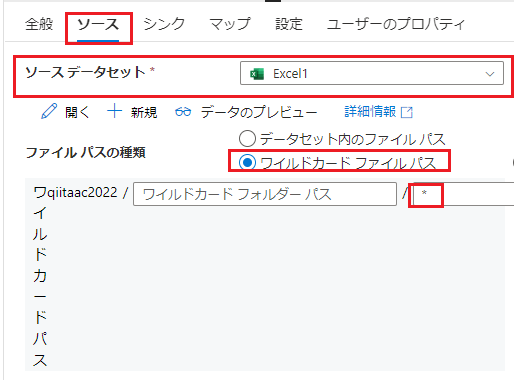Open the ユーザーのプロパティ tab

tap(396, 24)
